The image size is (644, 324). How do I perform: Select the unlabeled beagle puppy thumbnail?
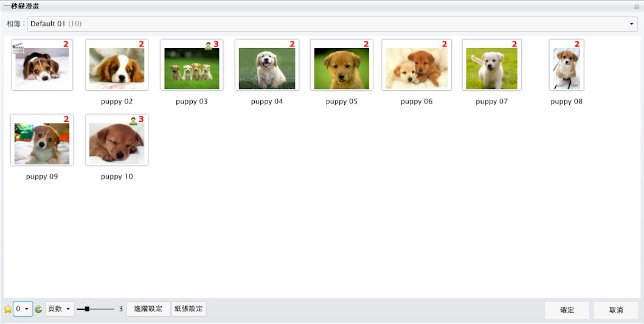(x=43, y=65)
